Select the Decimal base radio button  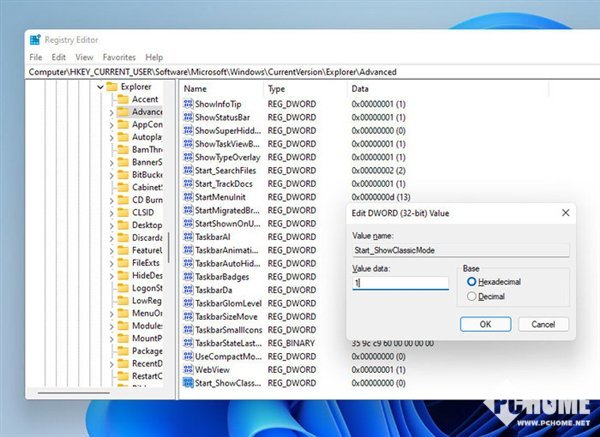click(471, 296)
